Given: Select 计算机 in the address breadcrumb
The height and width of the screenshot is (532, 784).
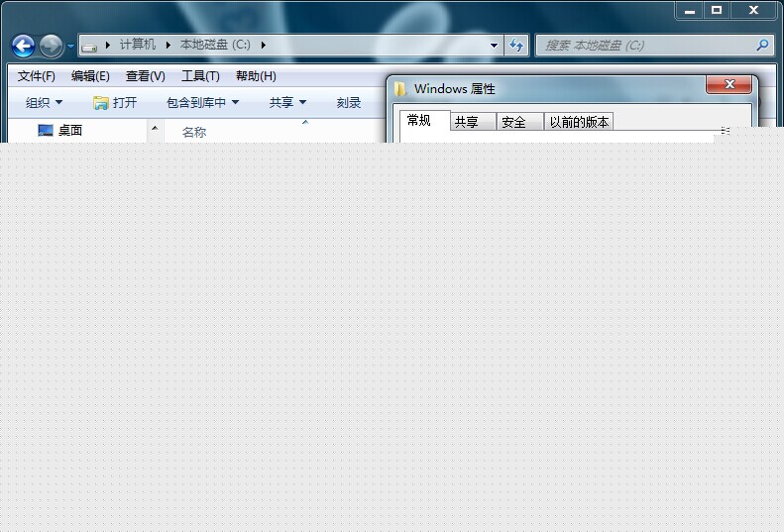Looking at the screenshot, I should [137, 45].
